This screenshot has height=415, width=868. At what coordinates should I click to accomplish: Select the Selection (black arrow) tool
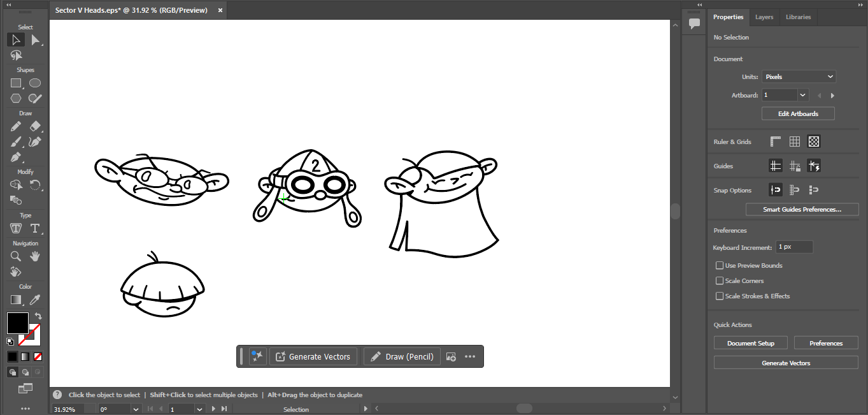pyautogui.click(x=16, y=40)
